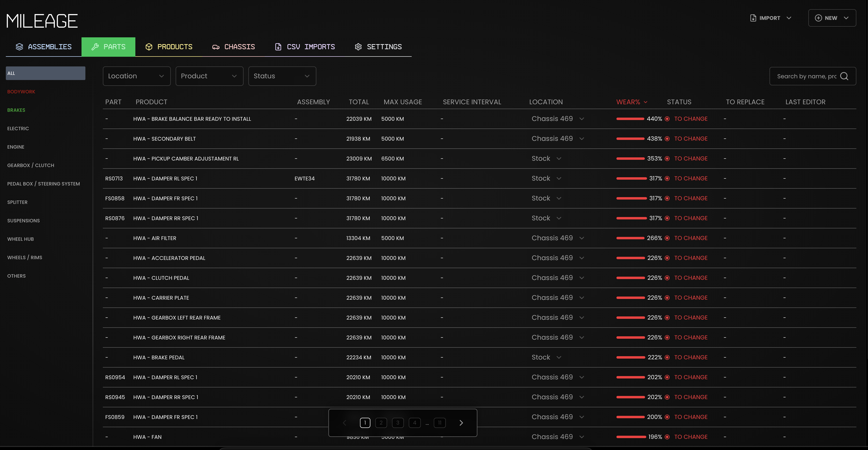
Task: Select the BRAKES category in sidebar
Action: click(x=16, y=110)
